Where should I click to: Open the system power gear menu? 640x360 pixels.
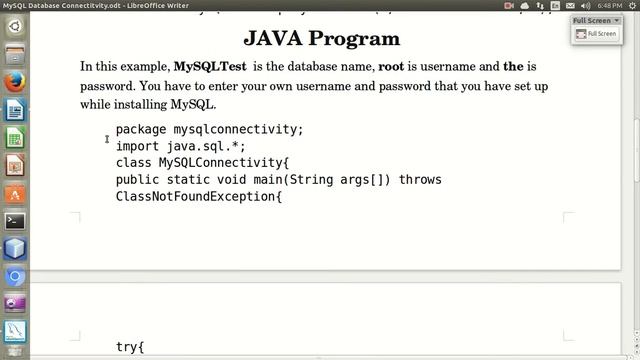(633, 5)
